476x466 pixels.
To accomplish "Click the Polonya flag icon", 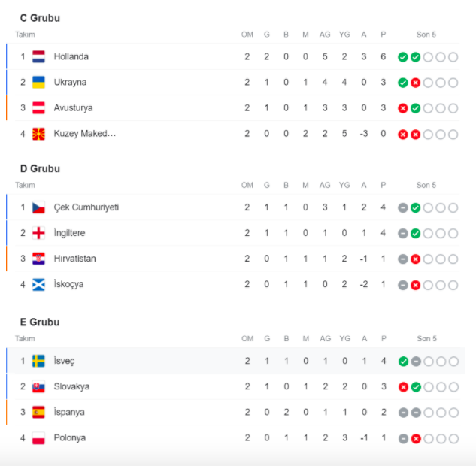I will [x=38, y=438].
